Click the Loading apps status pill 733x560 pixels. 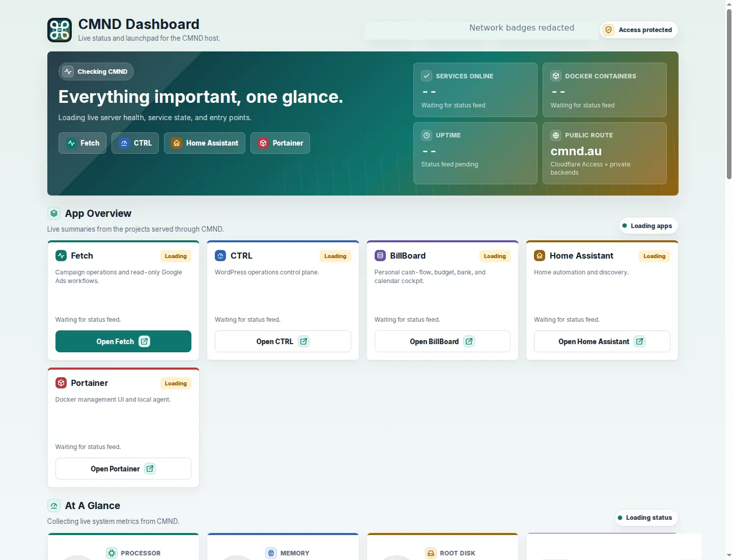[649, 226]
